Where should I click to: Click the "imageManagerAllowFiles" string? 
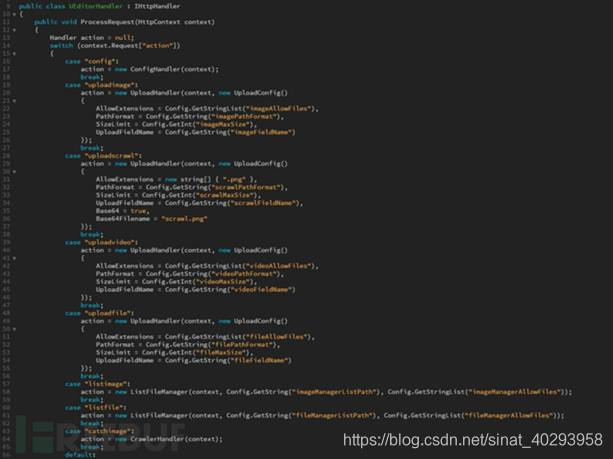516,392
